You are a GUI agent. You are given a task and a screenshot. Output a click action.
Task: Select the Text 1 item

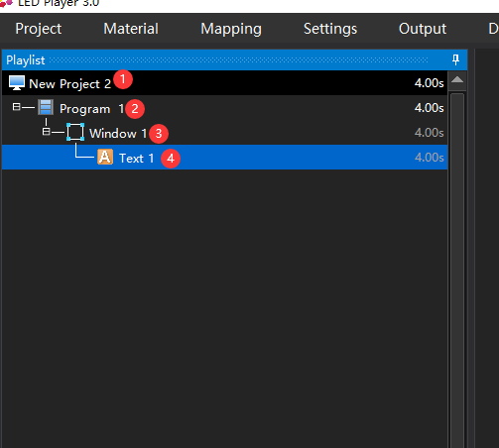pyautogui.click(x=225, y=158)
